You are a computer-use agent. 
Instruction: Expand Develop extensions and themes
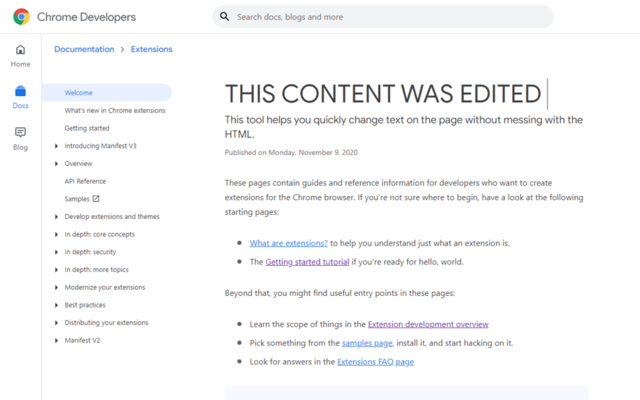pos(56,217)
